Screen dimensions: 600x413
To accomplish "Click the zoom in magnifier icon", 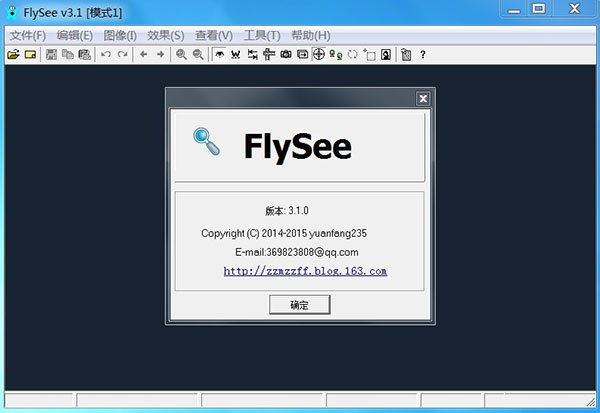I will (181, 55).
